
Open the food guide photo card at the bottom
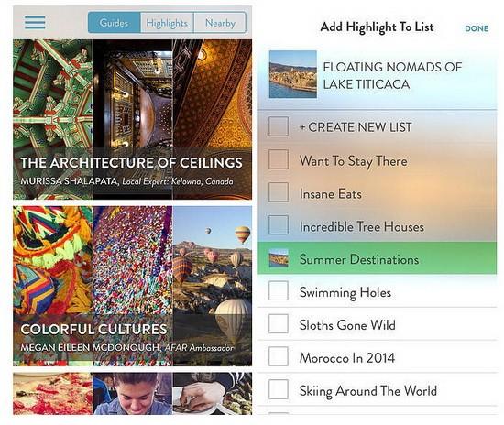pyautogui.click(x=133, y=394)
